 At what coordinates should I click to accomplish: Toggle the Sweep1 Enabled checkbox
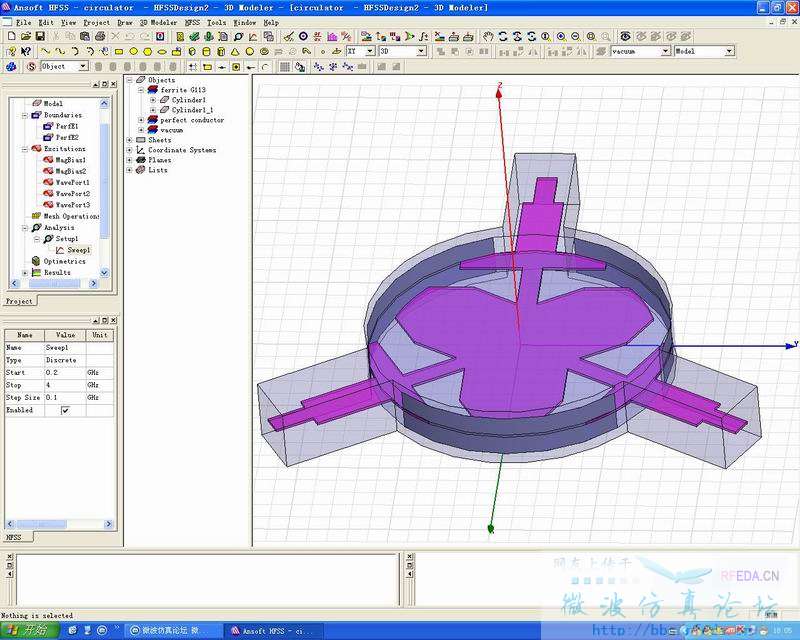(x=65, y=410)
